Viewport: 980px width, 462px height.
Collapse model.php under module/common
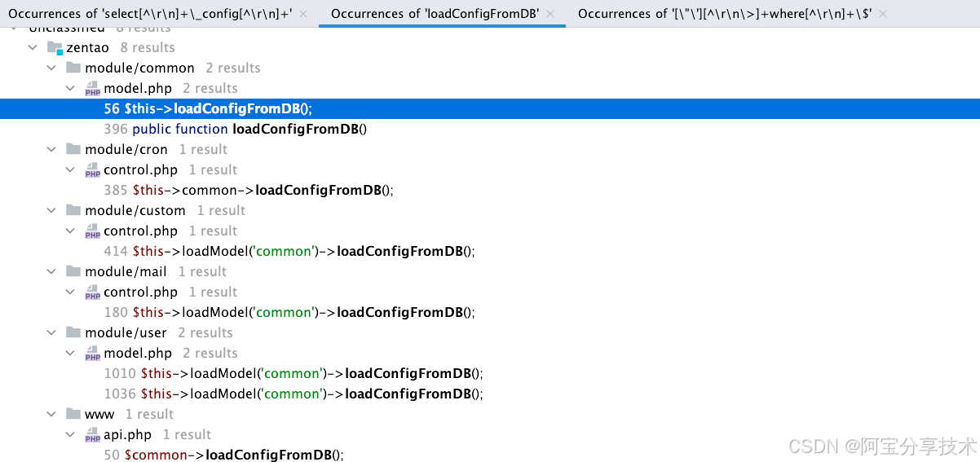click(71, 89)
